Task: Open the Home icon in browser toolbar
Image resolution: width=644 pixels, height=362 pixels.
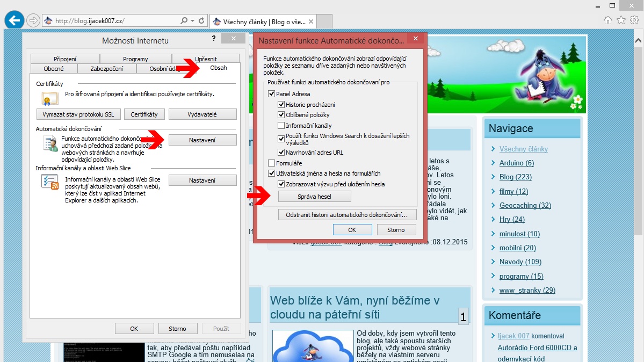Action: coord(608,20)
